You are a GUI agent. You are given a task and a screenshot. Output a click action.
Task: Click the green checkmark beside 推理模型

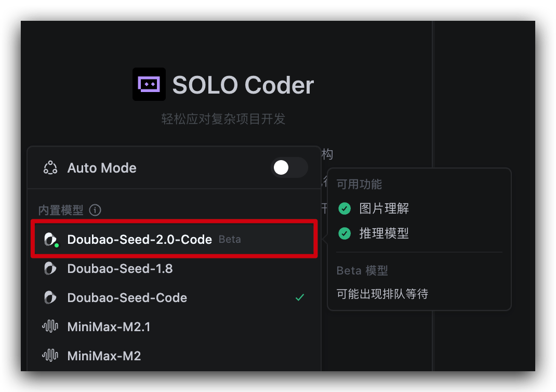point(345,233)
